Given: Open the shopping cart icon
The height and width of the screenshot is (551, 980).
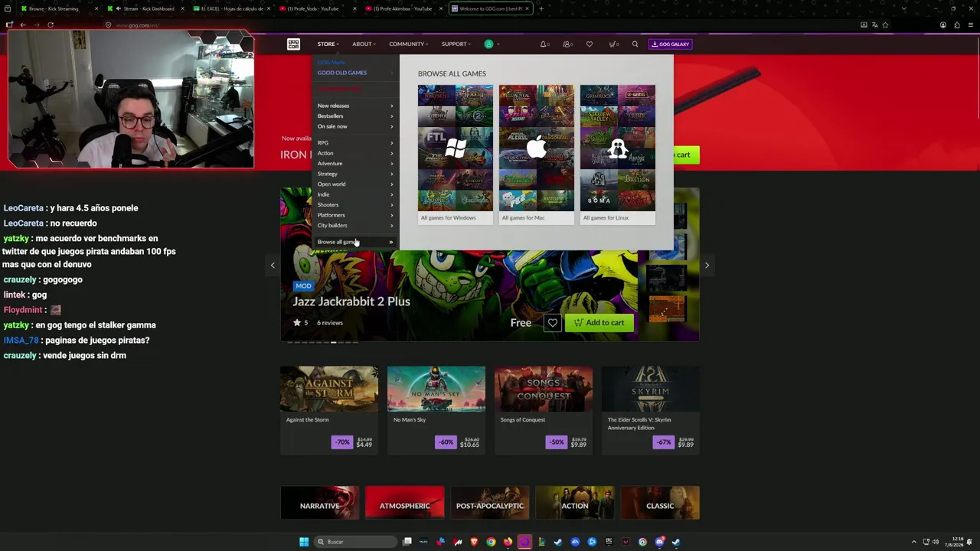Looking at the screenshot, I should [x=612, y=44].
